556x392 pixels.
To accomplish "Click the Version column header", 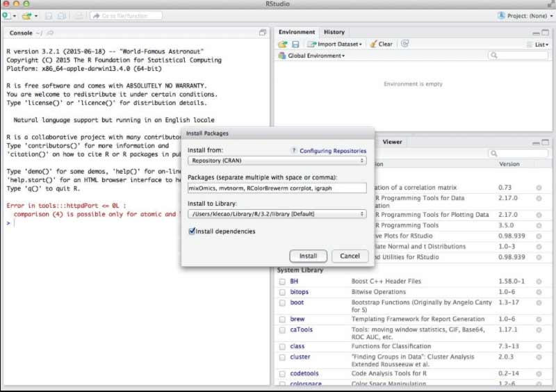I will click(509, 164).
